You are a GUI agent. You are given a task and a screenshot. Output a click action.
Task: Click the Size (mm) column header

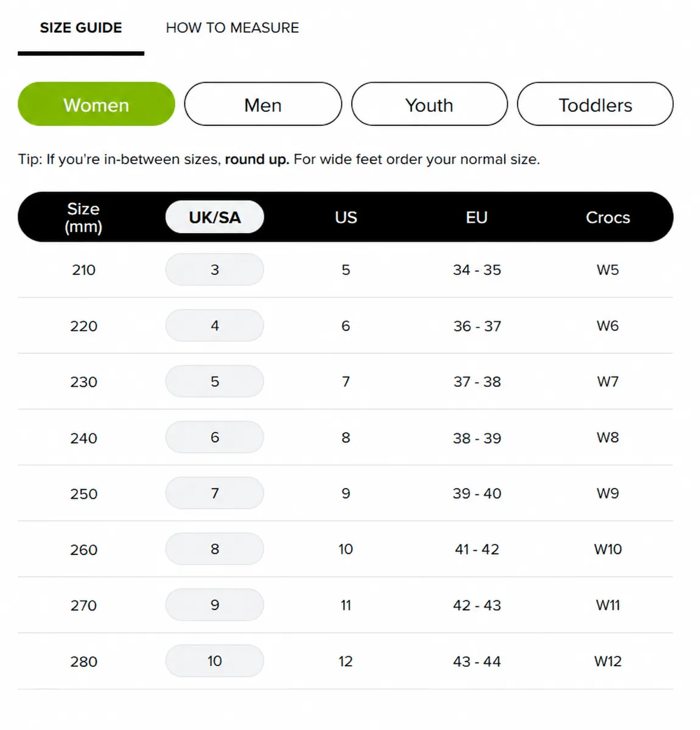83,217
